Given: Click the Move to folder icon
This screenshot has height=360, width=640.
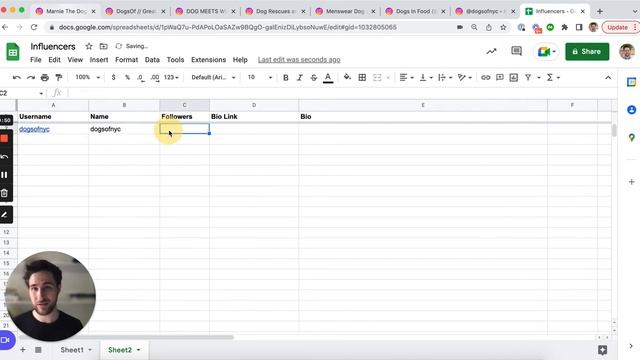Looking at the screenshot, I should coord(104,46).
